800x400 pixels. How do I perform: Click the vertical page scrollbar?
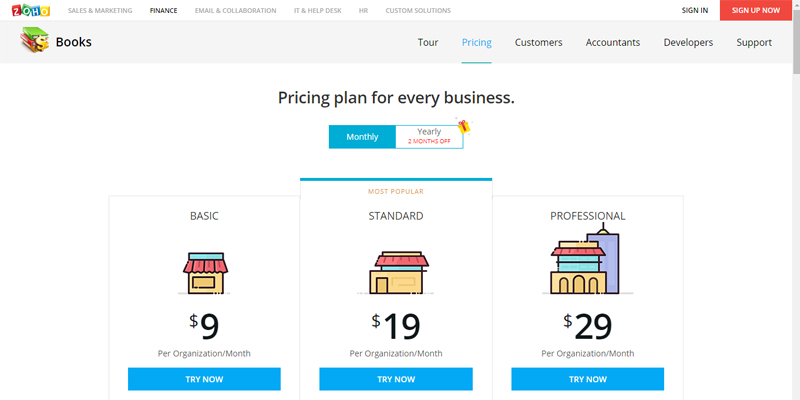pyautogui.click(x=796, y=200)
